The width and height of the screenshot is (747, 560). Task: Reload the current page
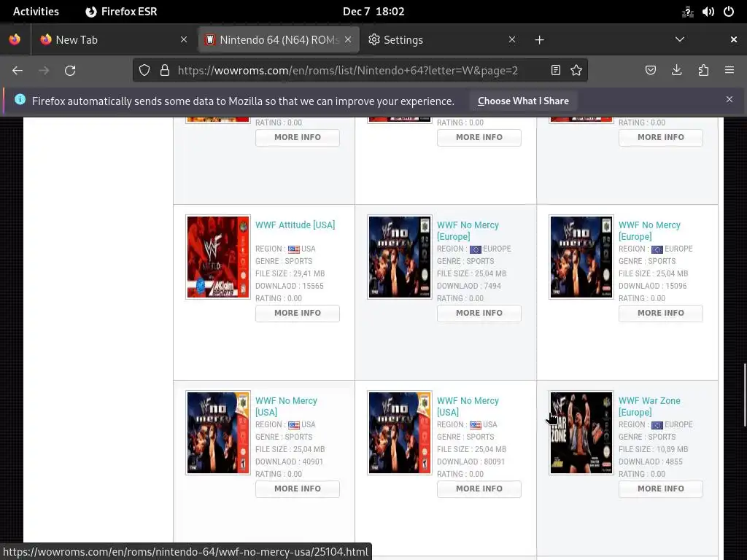coord(70,71)
